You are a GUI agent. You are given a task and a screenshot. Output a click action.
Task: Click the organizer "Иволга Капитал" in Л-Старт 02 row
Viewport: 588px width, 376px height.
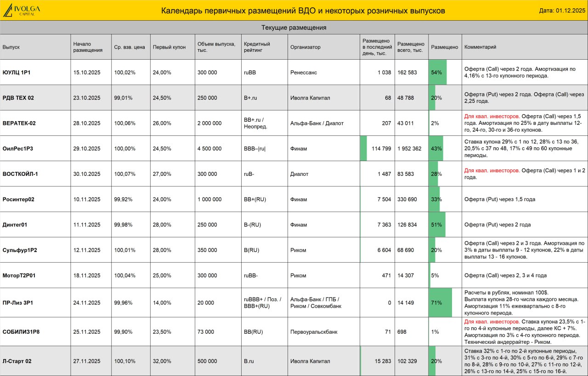pos(310,361)
